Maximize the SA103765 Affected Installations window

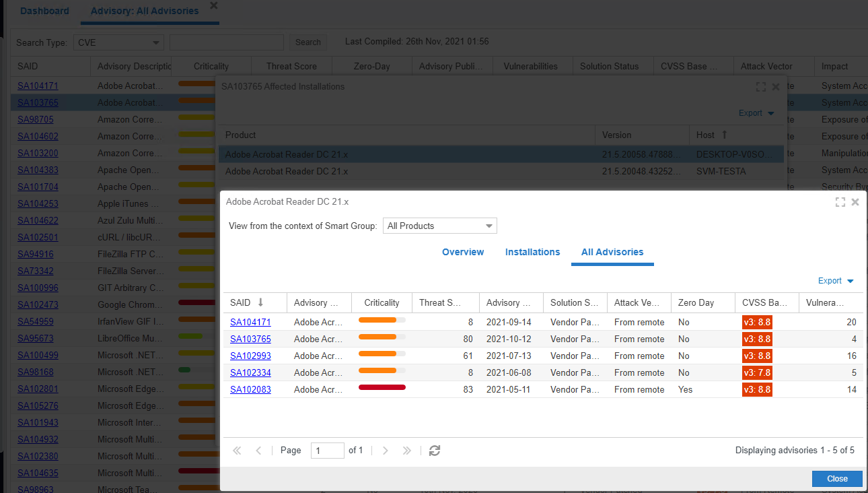tap(761, 87)
